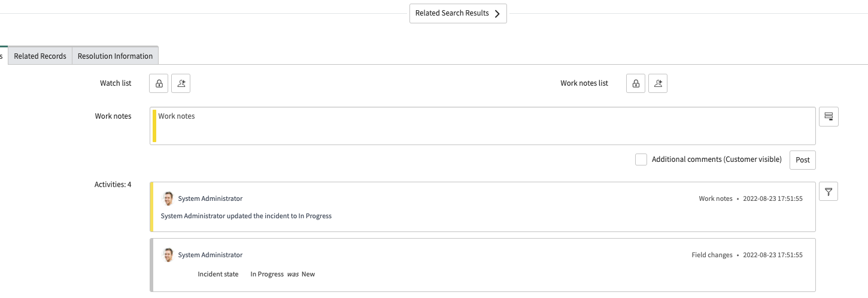Expand Related Search Results
The width and height of the screenshot is (868, 298).
click(x=458, y=13)
